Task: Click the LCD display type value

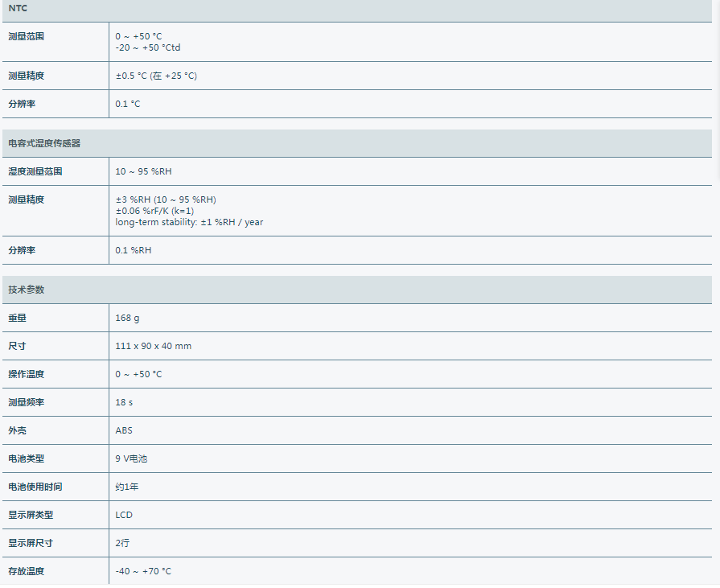Action: point(124,515)
